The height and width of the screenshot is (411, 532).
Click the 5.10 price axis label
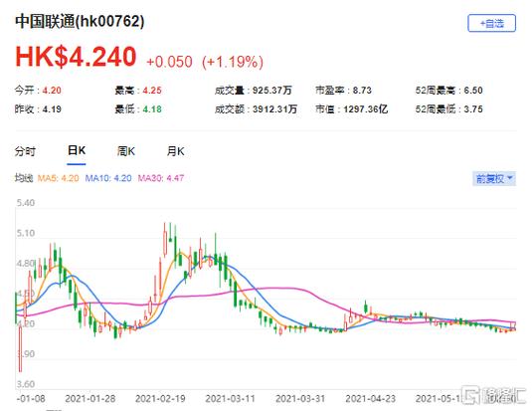(x=26, y=233)
